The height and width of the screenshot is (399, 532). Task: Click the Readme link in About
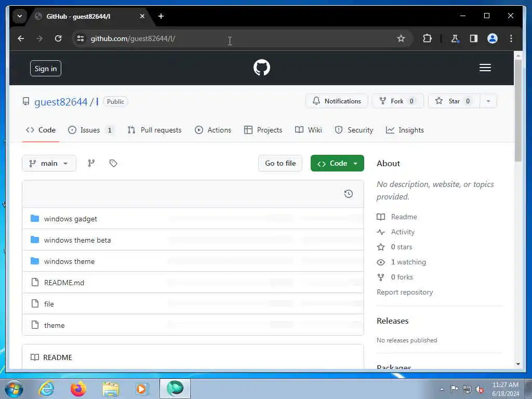[x=397, y=217]
